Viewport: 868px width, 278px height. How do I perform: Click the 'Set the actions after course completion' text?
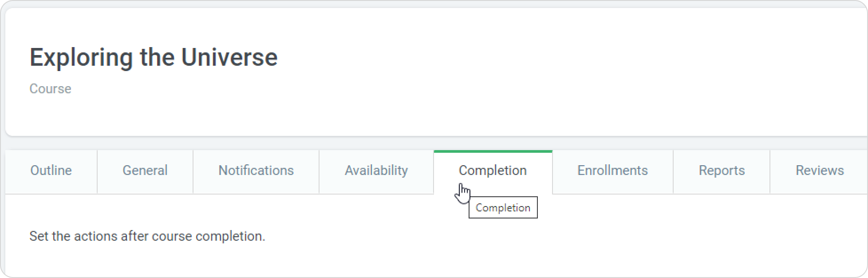pyautogui.click(x=147, y=236)
